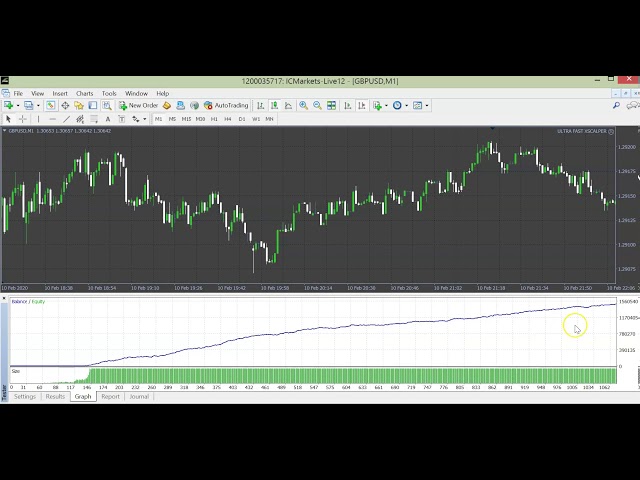Screen dimensions: 640x480
Task: Expand the new chart dropdown arrow
Action: pos(17,105)
